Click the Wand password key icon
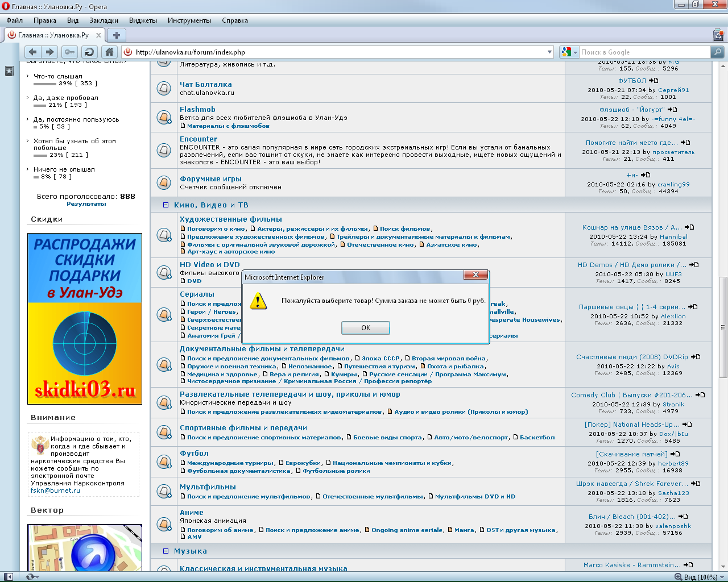Screen dimensions: 728x582 69,52
